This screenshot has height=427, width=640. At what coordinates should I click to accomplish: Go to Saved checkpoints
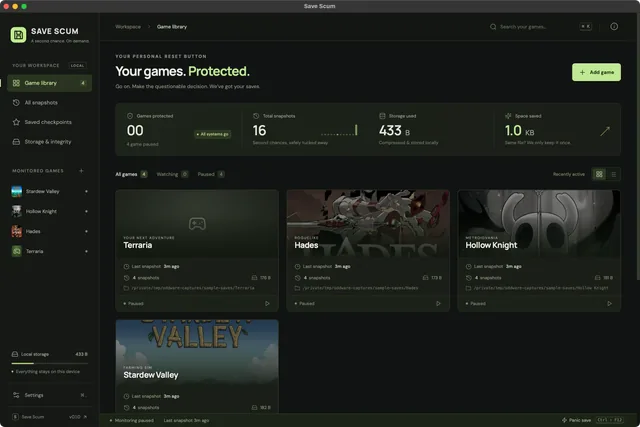[x=49, y=122]
